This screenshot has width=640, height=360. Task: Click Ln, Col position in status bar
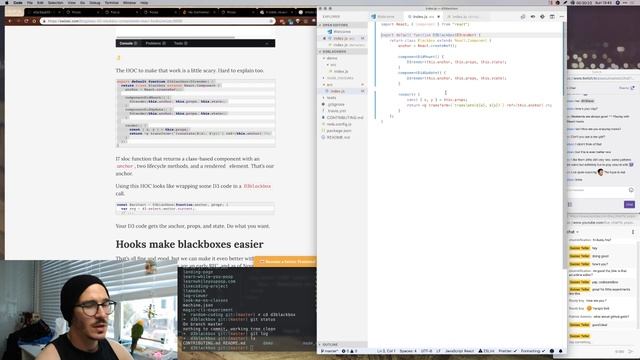386,351
